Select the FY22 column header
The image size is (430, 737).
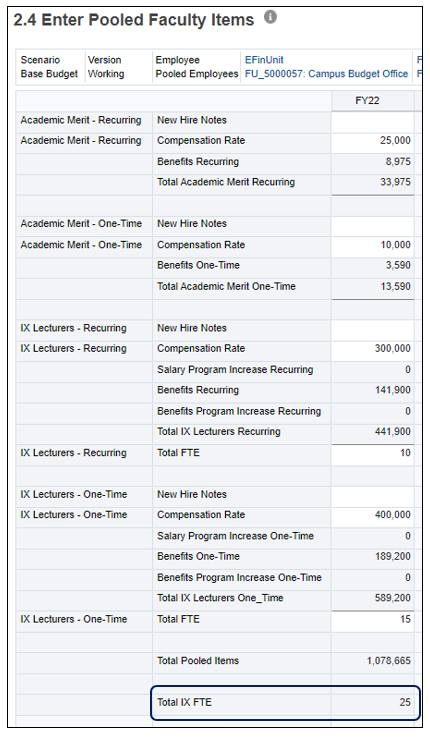[367, 101]
